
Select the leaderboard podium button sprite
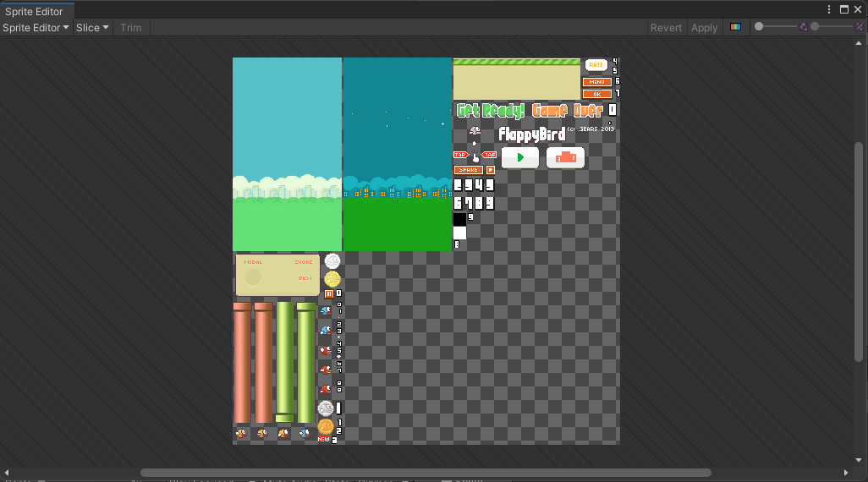[565, 158]
